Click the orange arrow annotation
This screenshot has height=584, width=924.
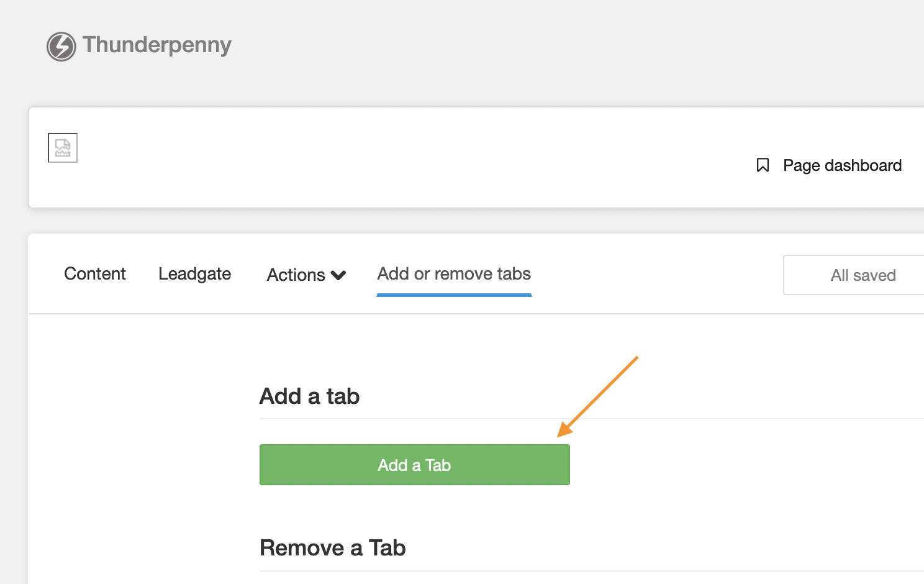click(598, 396)
